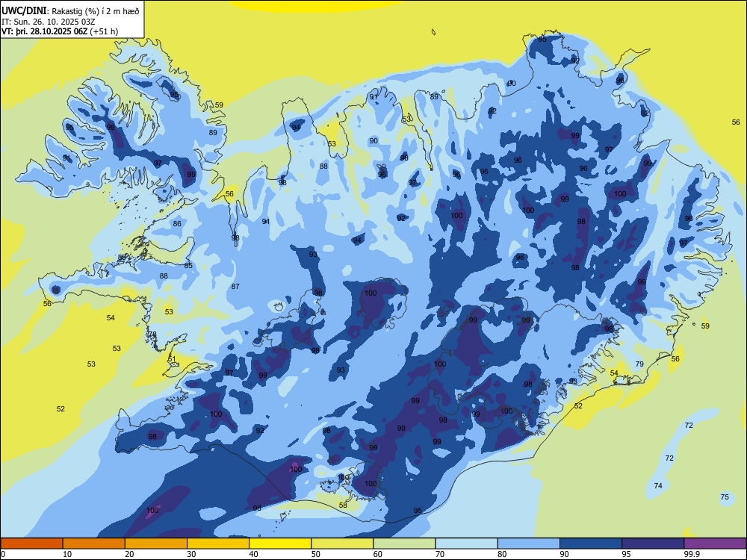747x560 pixels.
Task: Click the 80–90 light blue legend swatch
Action: (x=529, y=544)
